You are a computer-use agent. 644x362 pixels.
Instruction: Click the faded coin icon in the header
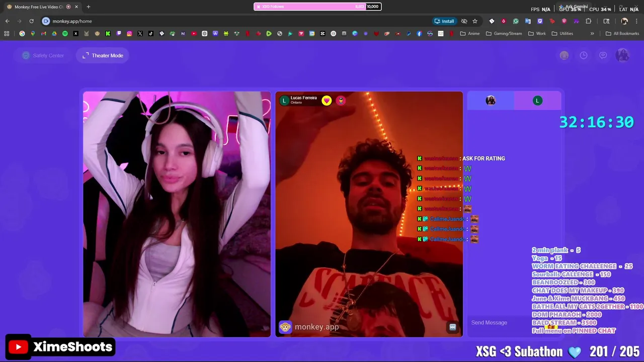(564, 55)
